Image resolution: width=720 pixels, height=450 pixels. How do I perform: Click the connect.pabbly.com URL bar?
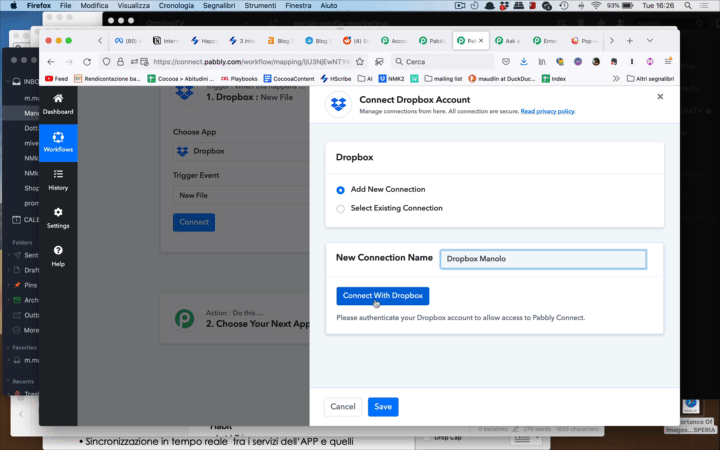[250, 62]
